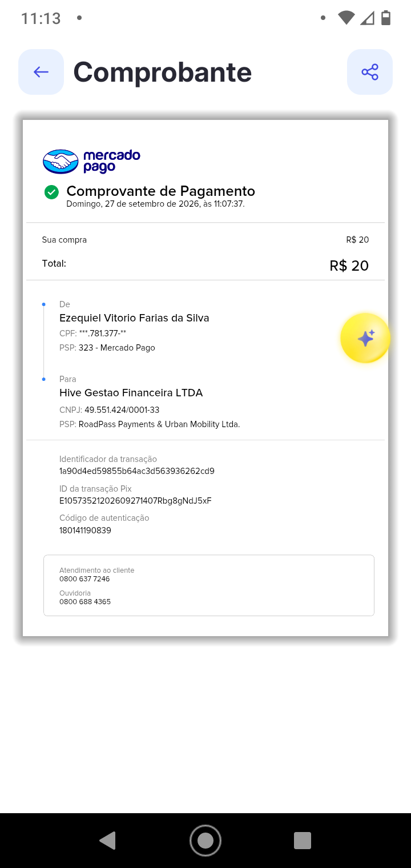Tap the back arrow button
411x868 pixels.
click(x=41, y=72)
